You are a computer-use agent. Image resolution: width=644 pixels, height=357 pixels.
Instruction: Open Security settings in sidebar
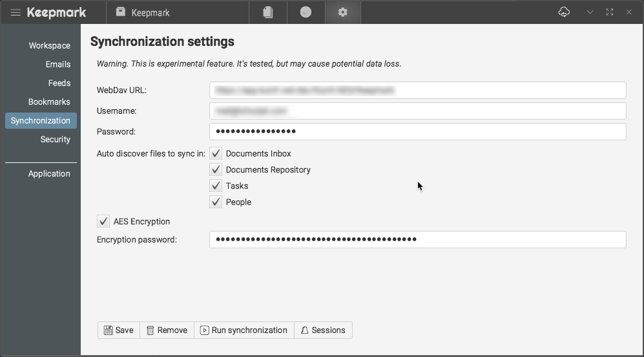coord(55,140)
